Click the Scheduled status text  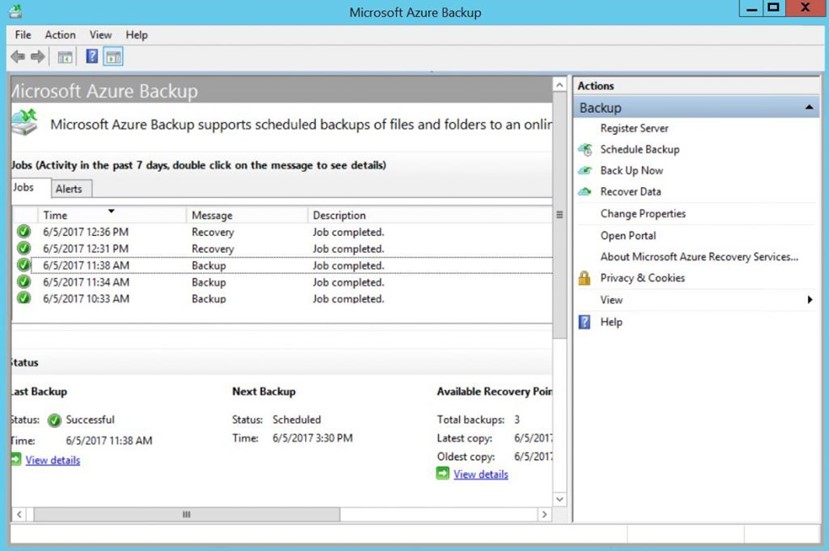pyautogui.click(x=297, y=419)
